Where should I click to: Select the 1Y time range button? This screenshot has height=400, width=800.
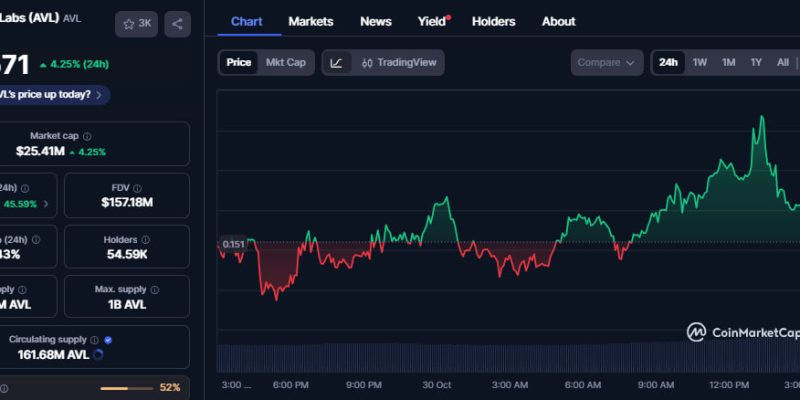point(756,62)
